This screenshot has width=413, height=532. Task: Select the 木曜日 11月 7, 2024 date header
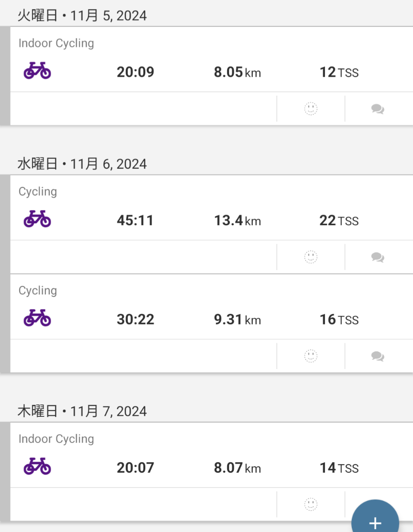pos(82,411)
